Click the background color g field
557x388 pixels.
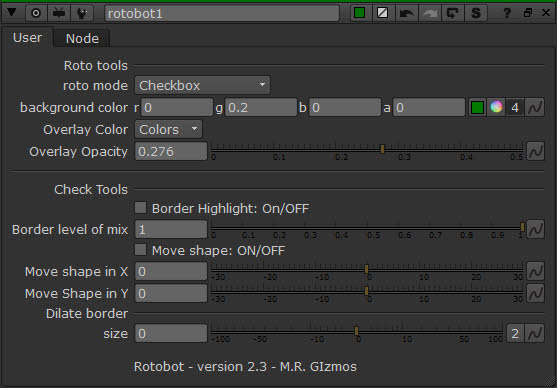tap(261, 107)
